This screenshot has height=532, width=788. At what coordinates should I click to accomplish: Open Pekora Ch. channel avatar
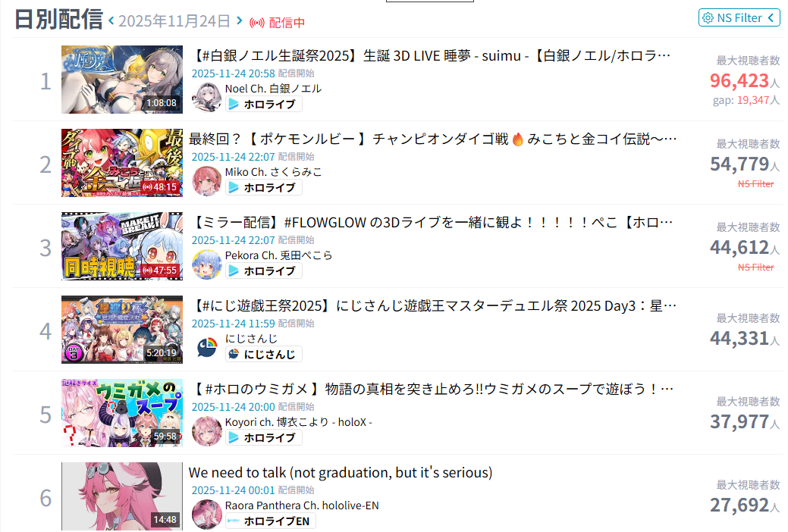pos(206,264)
